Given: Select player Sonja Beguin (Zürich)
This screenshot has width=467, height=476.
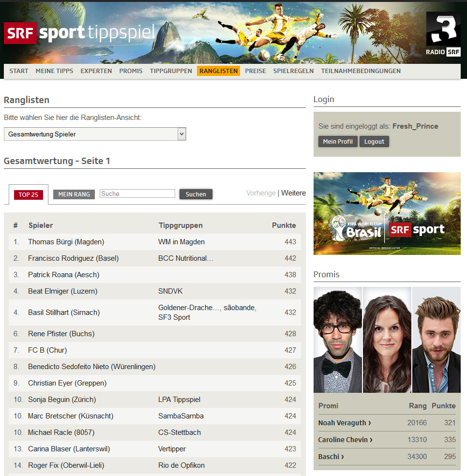Looking at the screenshot, I should [x=62, y=400].
